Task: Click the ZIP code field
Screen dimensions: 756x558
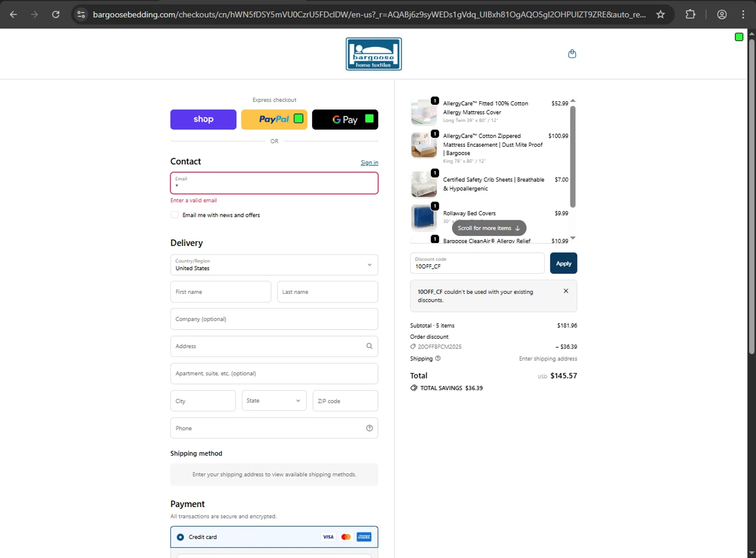Action: (x=345, y=401)
